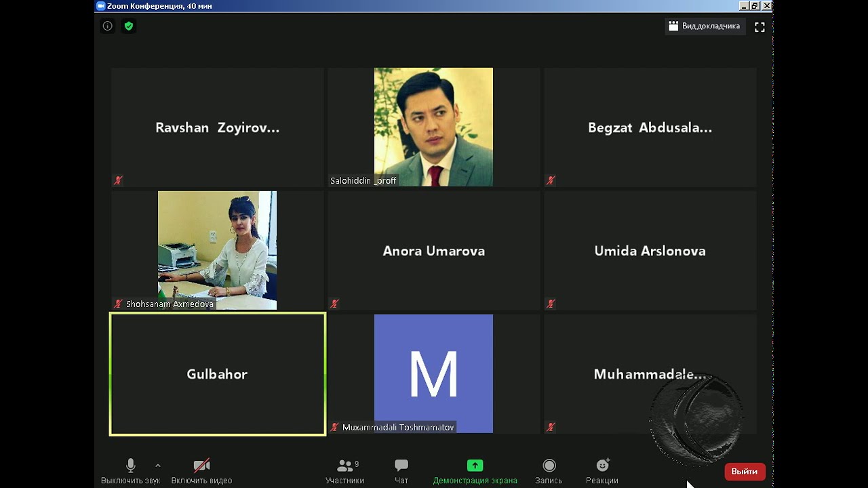Leave the meeting with Выйти button
The image size is (868, 488).
pos(745,472)
